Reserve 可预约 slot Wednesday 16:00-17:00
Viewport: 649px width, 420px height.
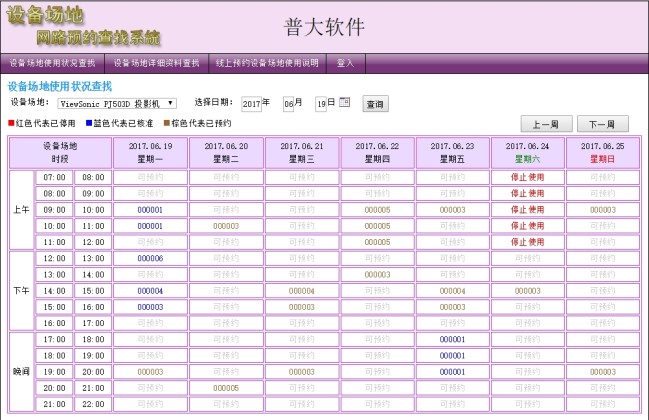[302, 323]
